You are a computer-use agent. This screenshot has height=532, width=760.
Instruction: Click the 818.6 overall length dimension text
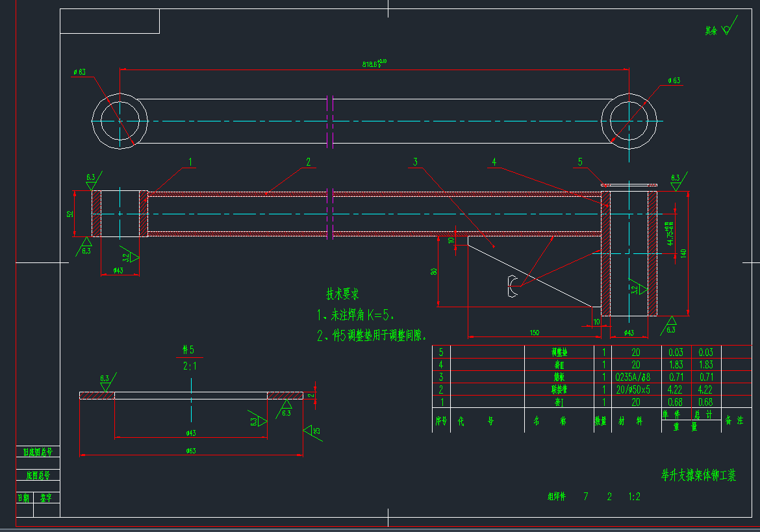click(374, 64)
